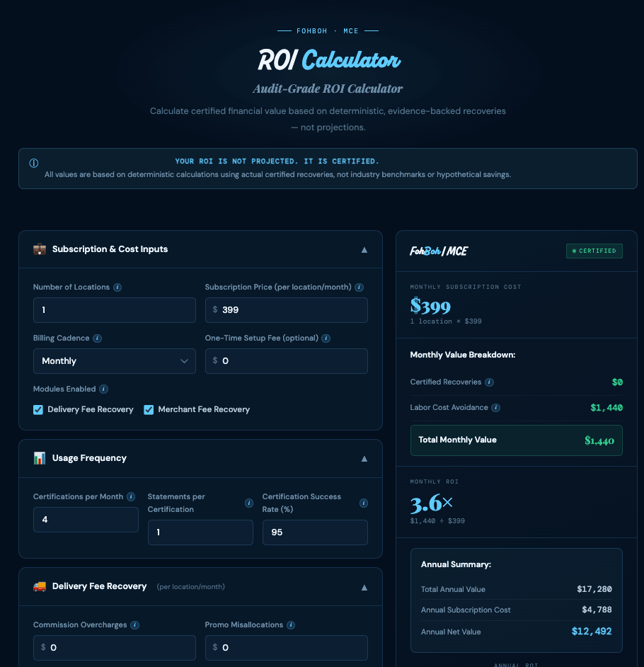Click the '1 location × $399' note

[x=446, y=321]
